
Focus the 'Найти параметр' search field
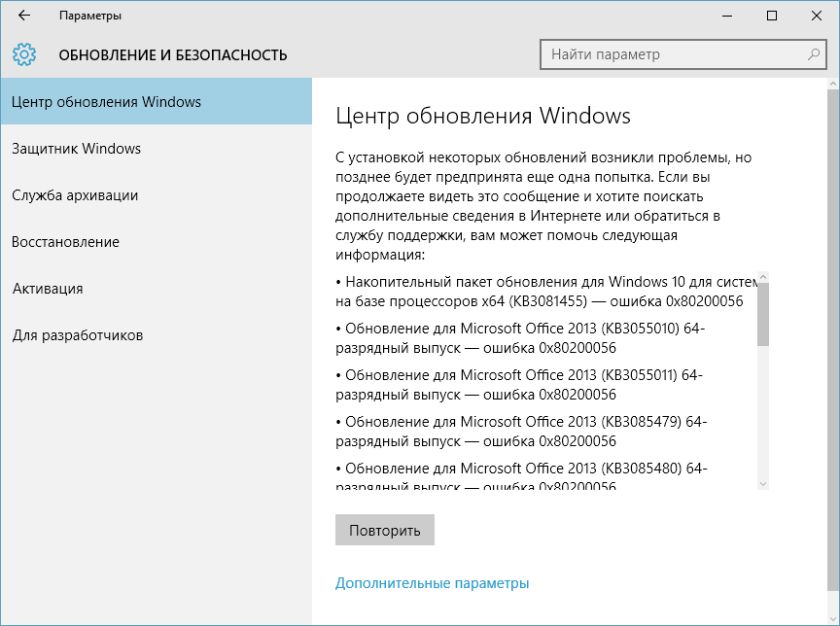pos(683,54)
